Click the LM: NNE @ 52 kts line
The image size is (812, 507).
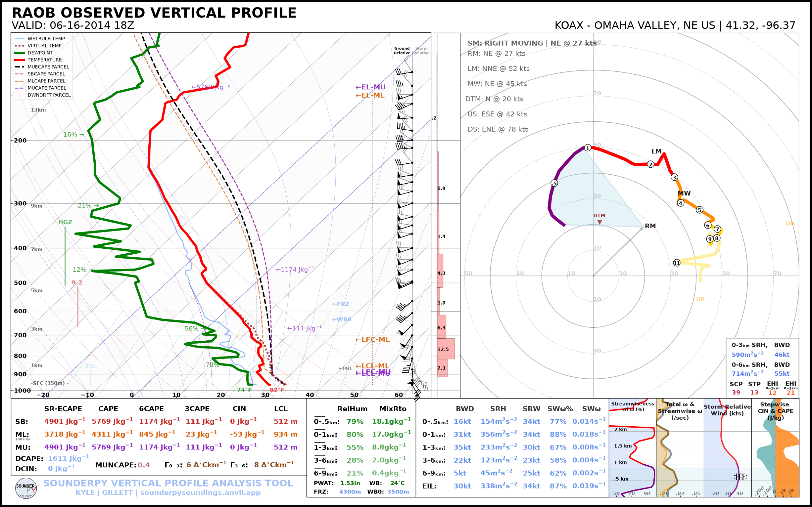coord(499,69)
